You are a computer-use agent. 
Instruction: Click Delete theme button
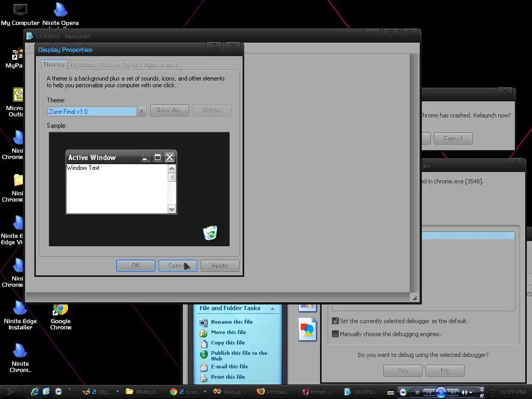tap(211, 110)
